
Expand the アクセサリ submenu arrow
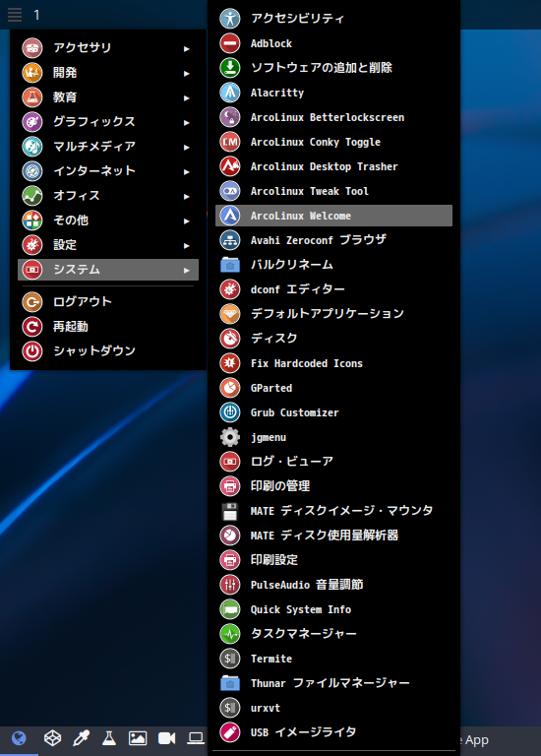(x=187, y=48)
